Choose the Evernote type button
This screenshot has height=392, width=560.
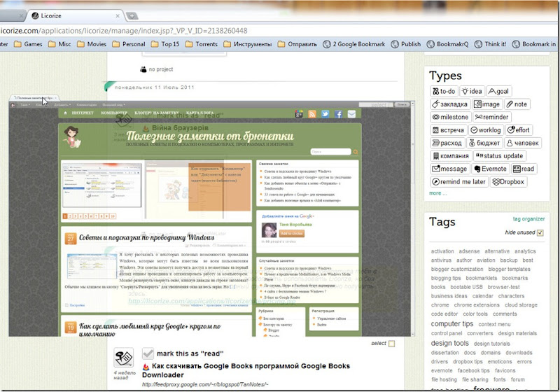pos(491,169)
